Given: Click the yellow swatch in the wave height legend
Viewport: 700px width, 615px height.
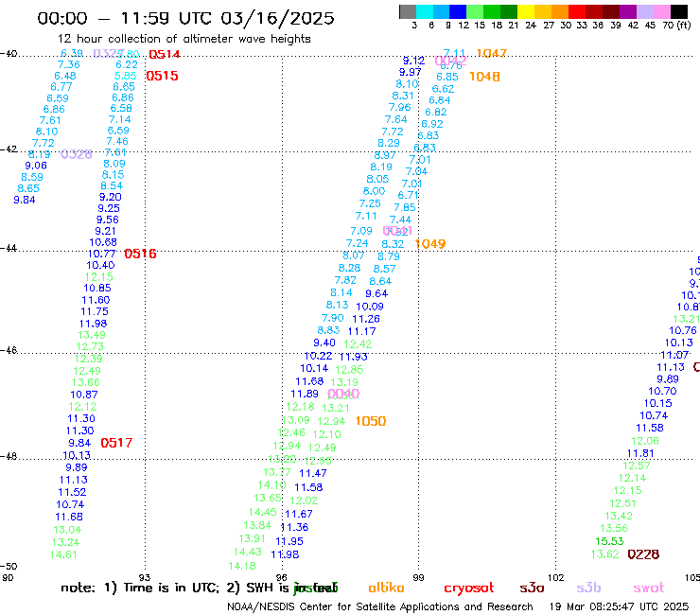Looking at the screenshot, I should tap(526, 11).
